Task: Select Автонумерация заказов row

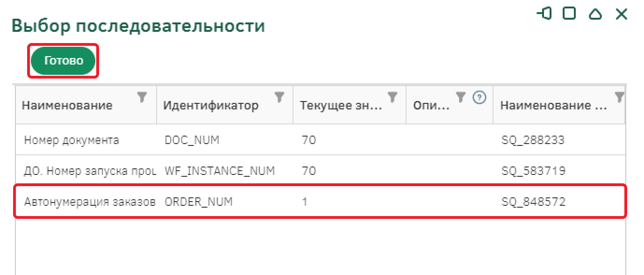Action: tap(89, 202)
